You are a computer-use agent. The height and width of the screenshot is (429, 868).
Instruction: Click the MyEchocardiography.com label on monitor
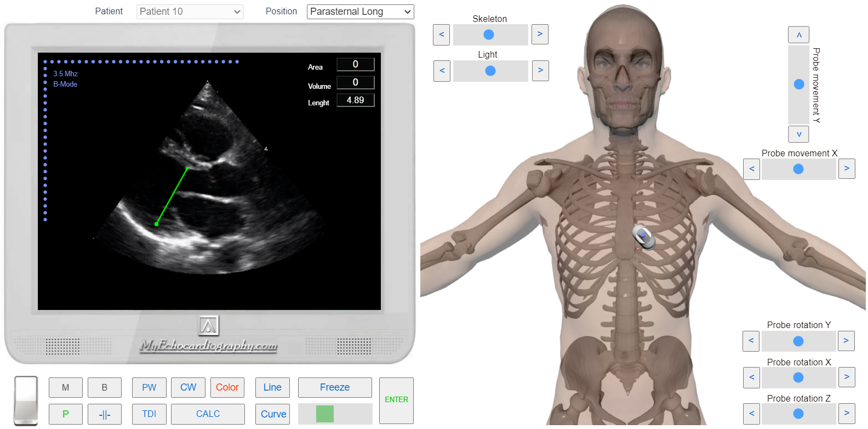point(208,346)
